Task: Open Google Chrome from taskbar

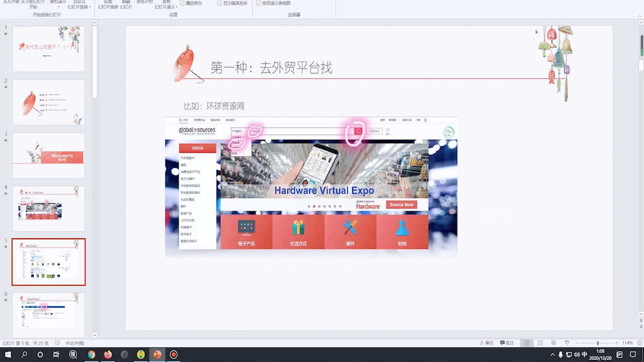Action: 91,354
